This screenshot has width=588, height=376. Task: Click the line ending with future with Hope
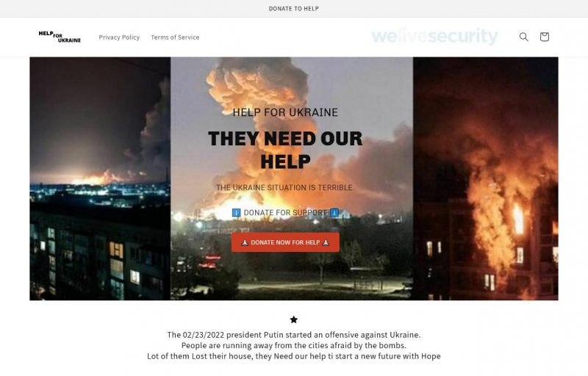294,356
